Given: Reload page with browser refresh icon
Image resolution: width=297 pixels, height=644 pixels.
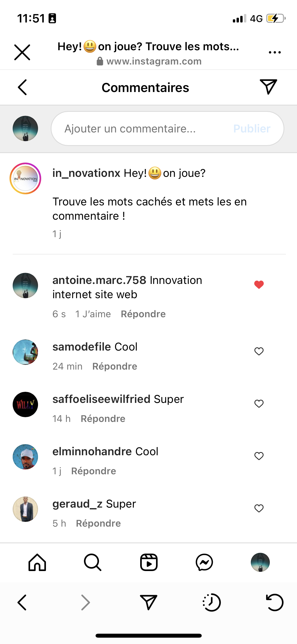Looking at the screenshot, I should 275,602.
